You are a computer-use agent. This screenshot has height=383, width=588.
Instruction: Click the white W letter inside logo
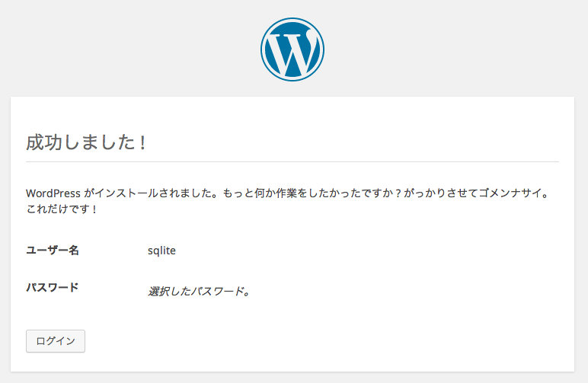[292, 52]
